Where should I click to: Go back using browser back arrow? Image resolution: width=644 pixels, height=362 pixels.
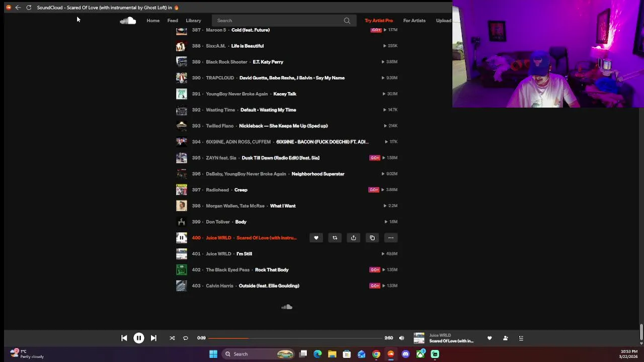[18, 8]
